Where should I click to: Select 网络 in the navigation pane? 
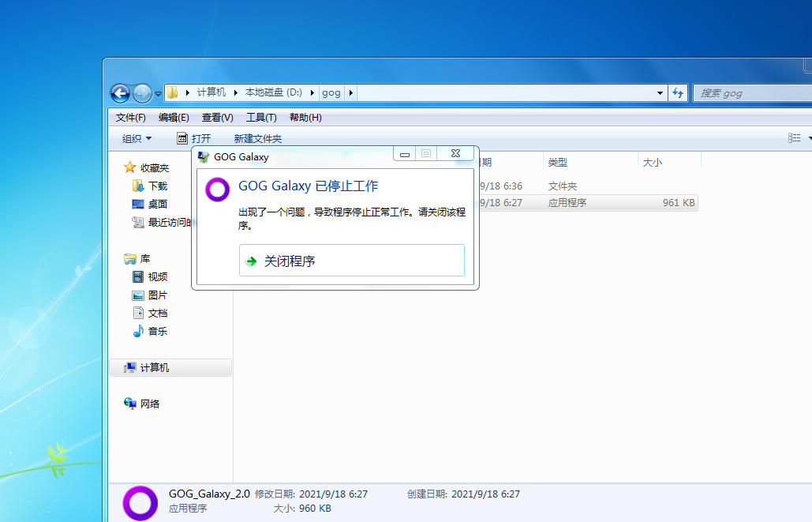141,404
